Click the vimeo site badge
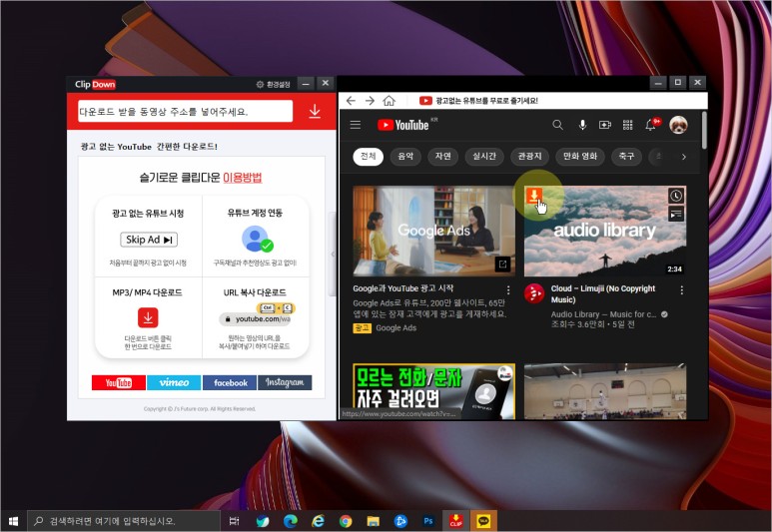Screen dimensions: 772x532 pyautogui.click(x=175, y=382)
